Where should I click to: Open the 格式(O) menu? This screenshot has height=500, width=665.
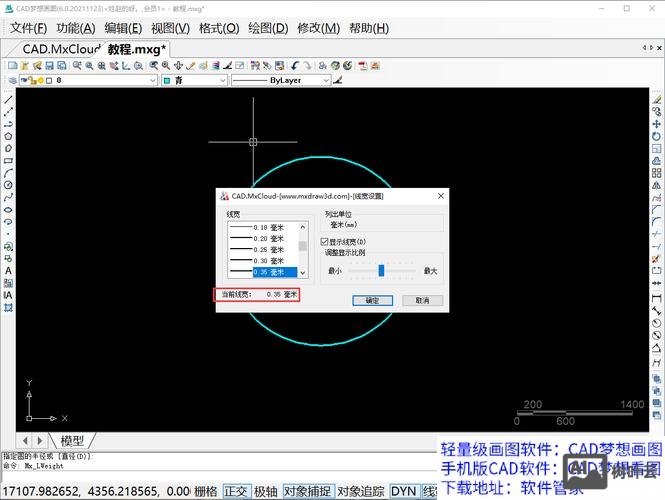click(219, 28)
